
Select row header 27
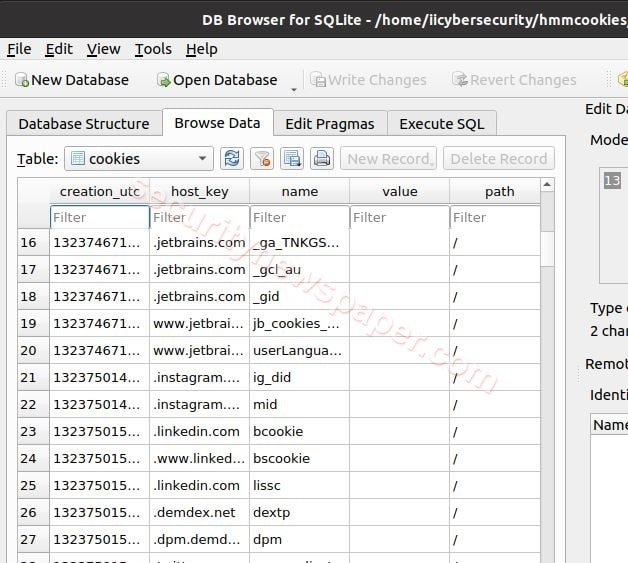[x=33, y=539]
